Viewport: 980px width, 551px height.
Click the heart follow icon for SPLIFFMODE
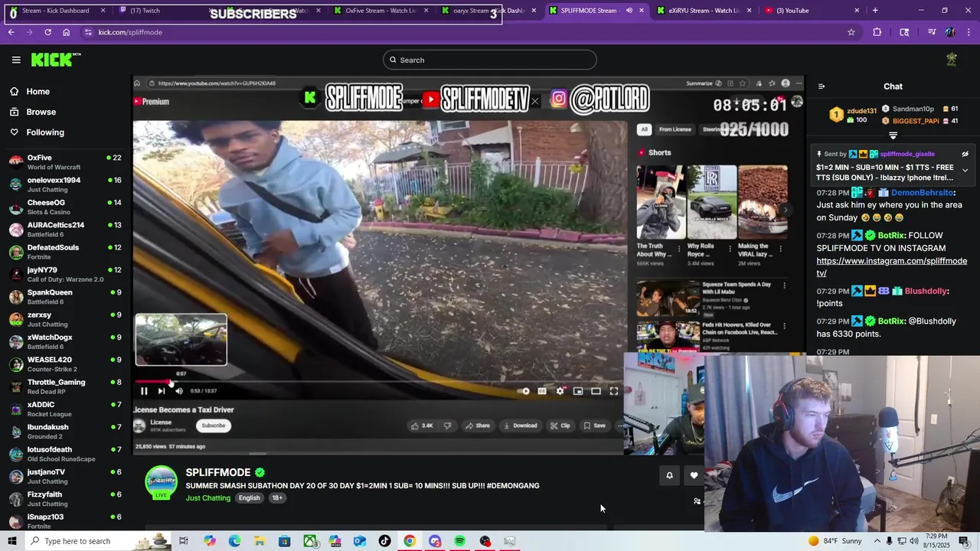coord(694,475)
